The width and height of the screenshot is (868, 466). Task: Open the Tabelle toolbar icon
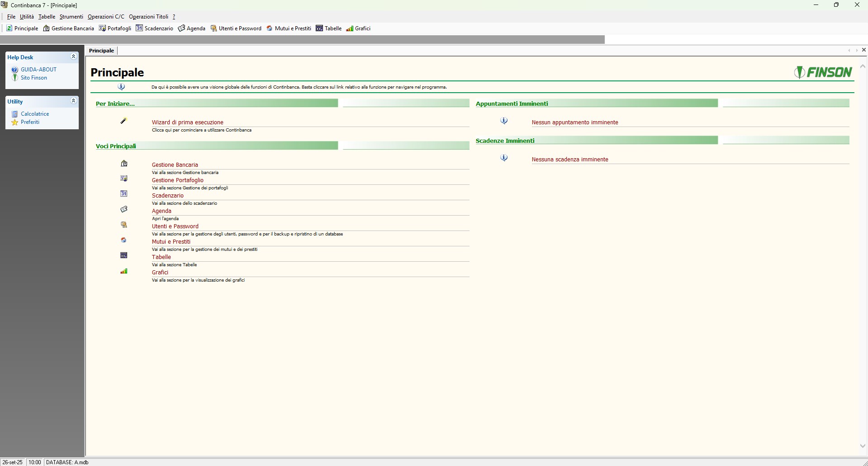[319, 28]
